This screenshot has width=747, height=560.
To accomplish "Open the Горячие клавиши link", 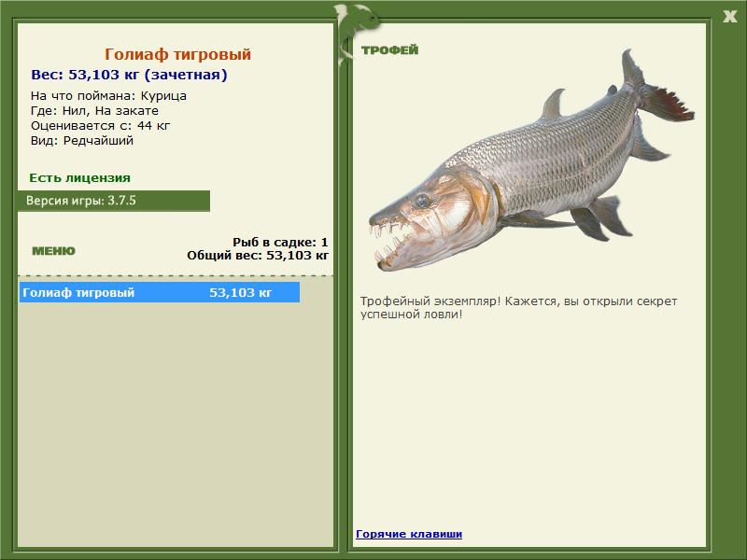I will tap(409, 534).
